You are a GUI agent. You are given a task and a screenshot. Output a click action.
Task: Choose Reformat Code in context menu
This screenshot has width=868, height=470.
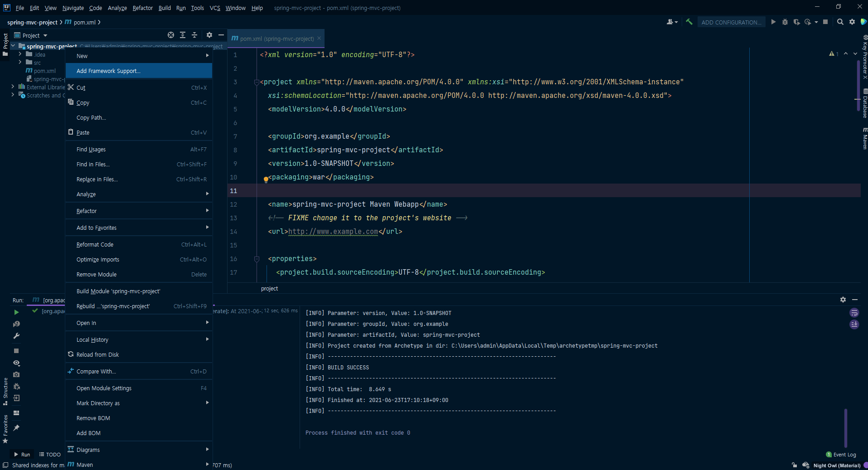139,244
